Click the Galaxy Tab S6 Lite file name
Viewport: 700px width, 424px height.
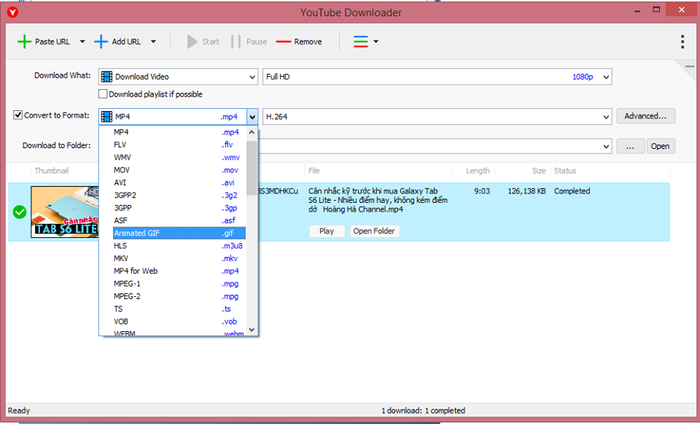pyautogui.click(x=378, y=200)
